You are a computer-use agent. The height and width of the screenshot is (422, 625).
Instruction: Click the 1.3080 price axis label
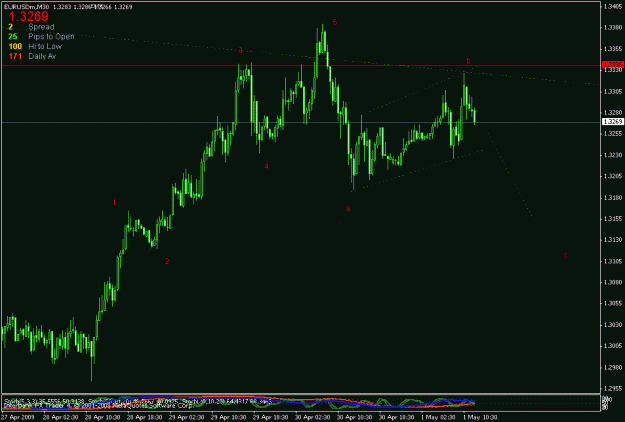coord(613,283)
